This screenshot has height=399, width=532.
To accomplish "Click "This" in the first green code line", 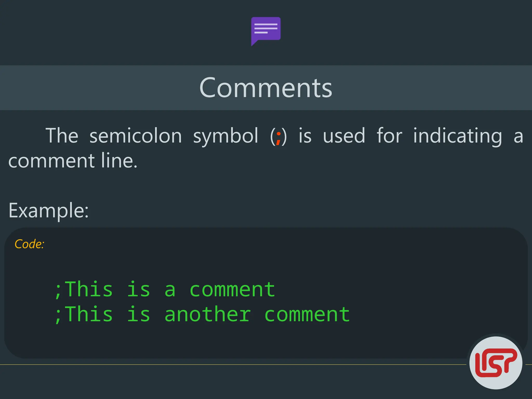I will [x=89, y=289].
